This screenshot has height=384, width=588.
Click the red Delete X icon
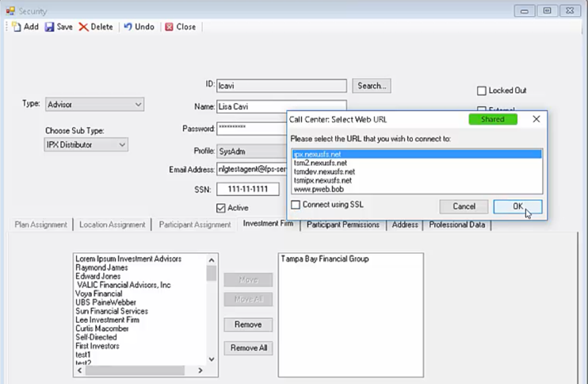[x=83, y=26]
